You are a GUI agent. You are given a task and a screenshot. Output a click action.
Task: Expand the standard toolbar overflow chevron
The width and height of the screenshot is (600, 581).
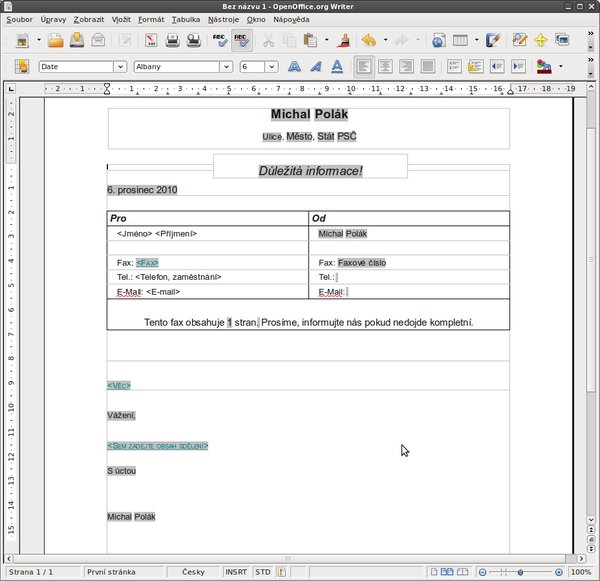pos(590,34)
